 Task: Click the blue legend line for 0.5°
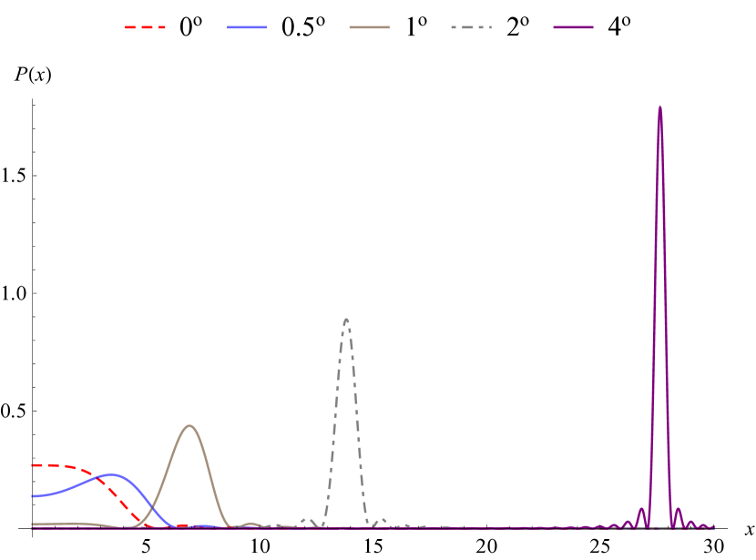coord(246,27)
